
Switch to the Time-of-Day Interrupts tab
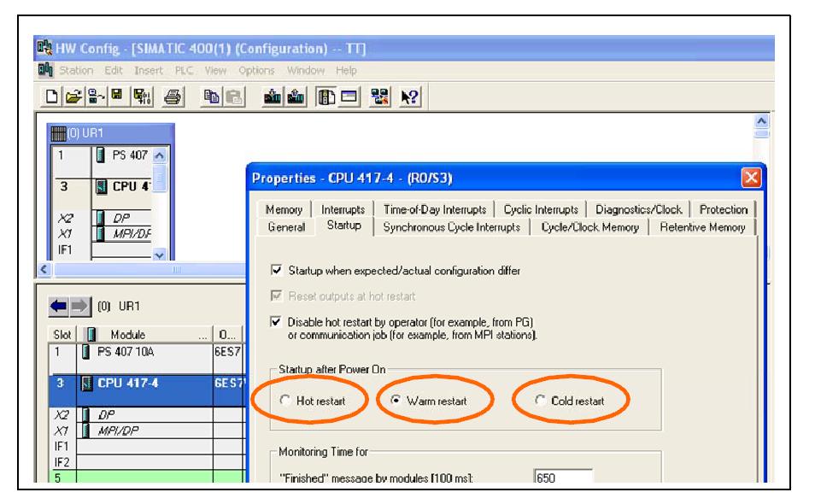coord(435,209)
